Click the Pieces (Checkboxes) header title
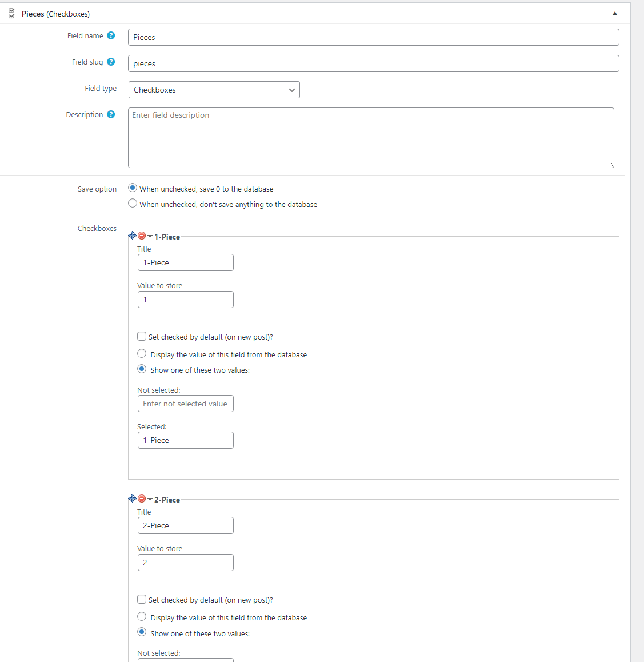Viewport: 644px width, 662px height. 55,14
